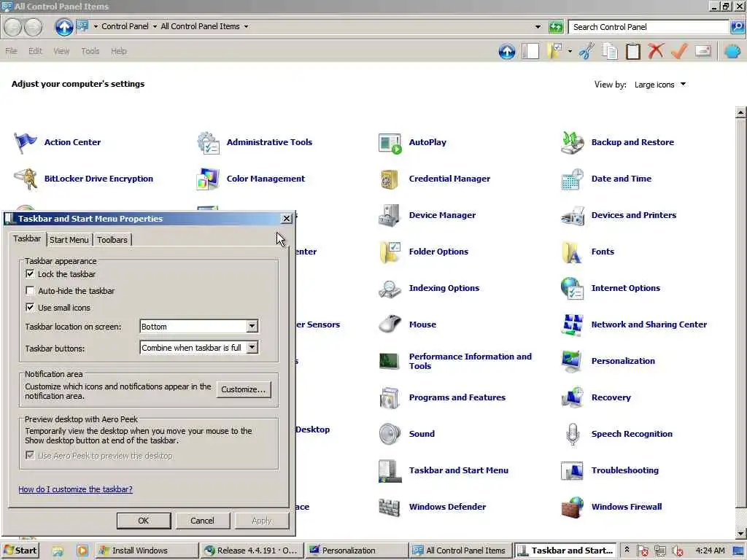Uncheck Lock the taskbar
This screenshot has width=747, height=560.
30,274
